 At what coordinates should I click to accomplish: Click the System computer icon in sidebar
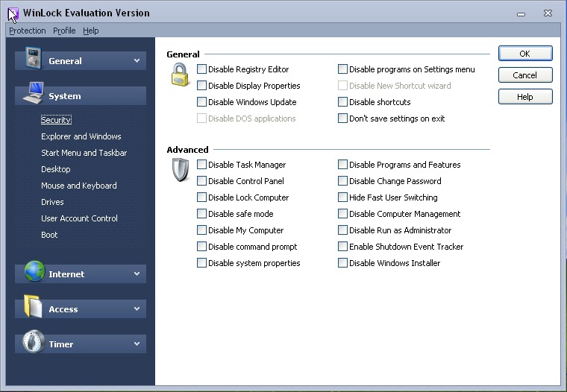(x=34, y=93)
